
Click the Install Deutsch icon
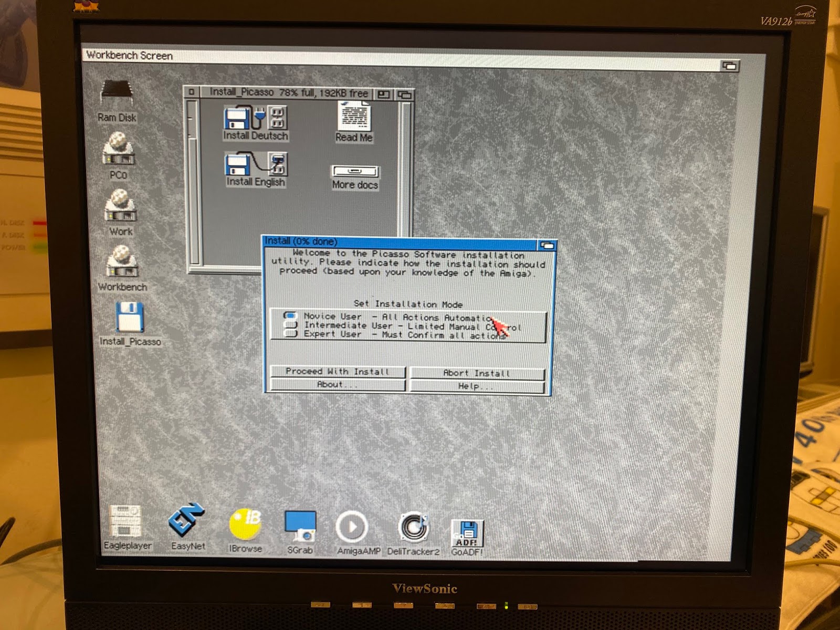tap(256, 123)
